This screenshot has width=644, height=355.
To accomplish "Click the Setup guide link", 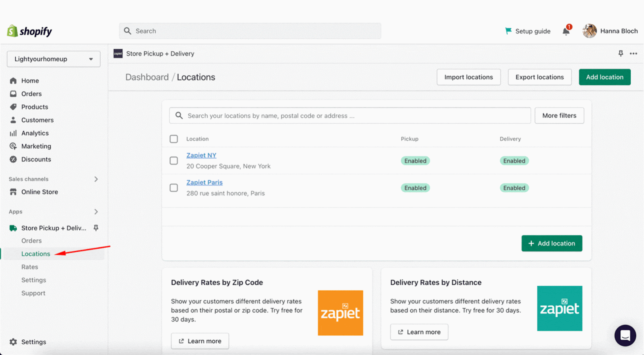I will (x=533, y=31).
